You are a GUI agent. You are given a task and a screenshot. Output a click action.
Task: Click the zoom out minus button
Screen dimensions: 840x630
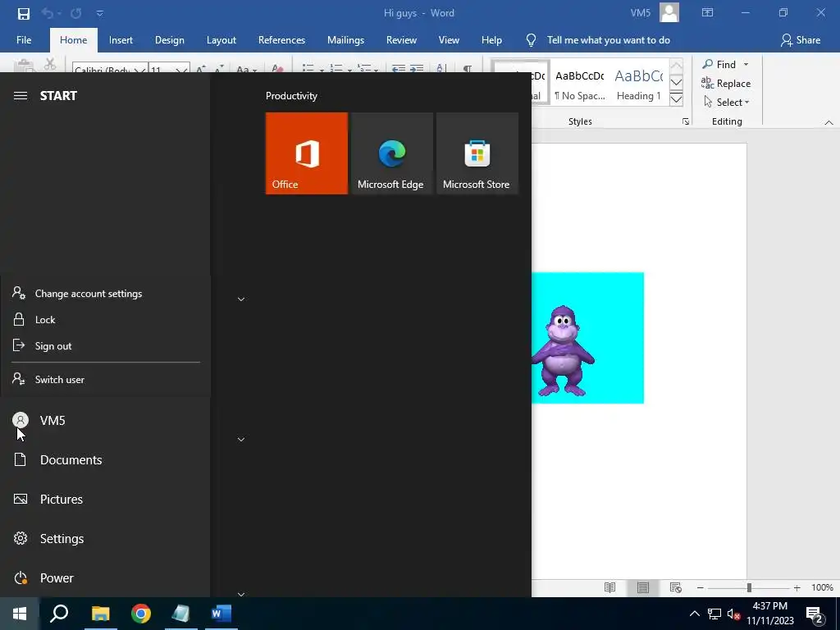(700, 587)
